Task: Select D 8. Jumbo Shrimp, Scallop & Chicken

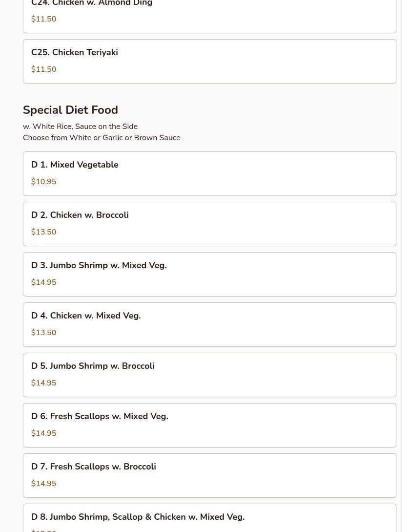Action: click(138, 517)
